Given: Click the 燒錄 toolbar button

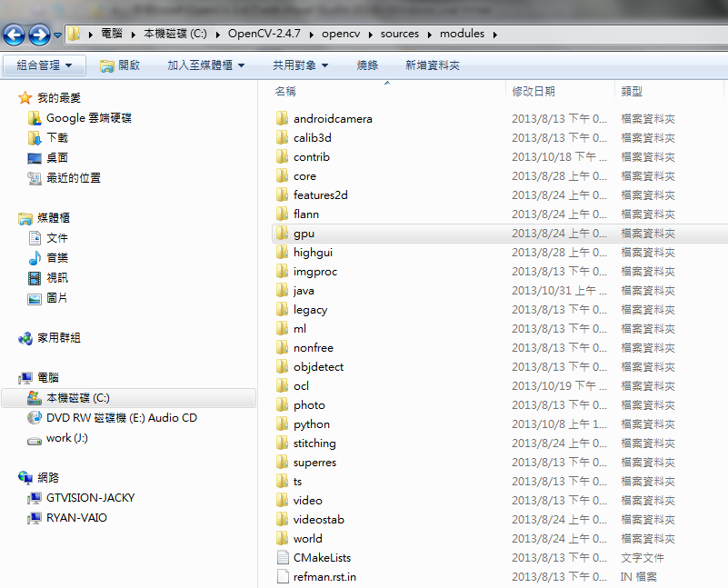Looking at the screenshot, I should tap(367, 65).
